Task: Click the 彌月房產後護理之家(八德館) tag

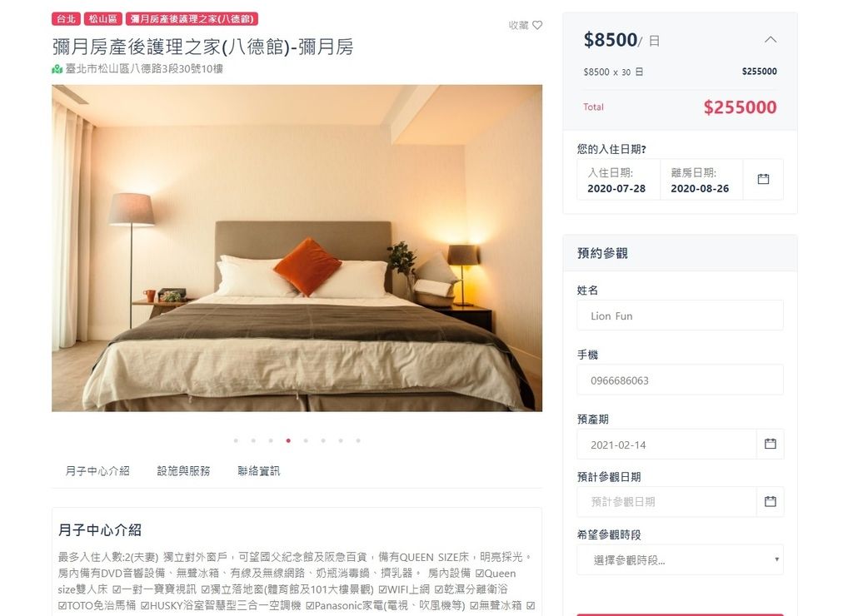Action: pos(192,18)
